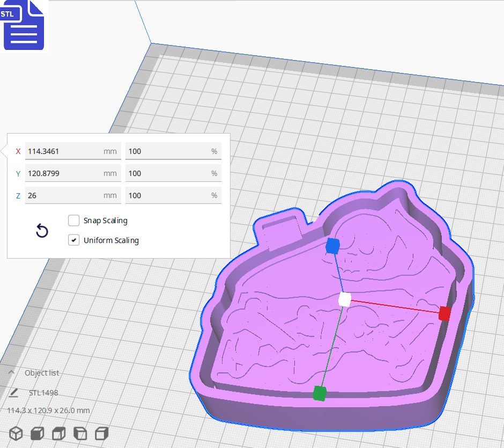Screen dimensions: 504x448
Task: Click the reset scale arrow icon
Action: pos(42,231)
